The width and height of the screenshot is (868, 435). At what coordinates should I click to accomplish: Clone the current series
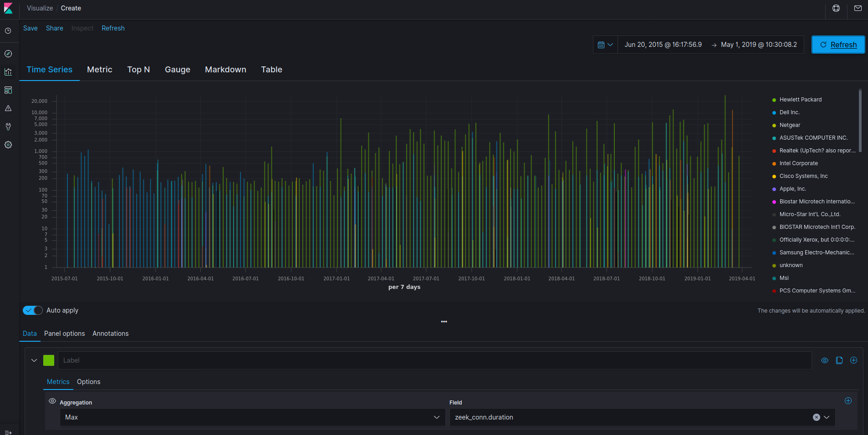(839, 360)
